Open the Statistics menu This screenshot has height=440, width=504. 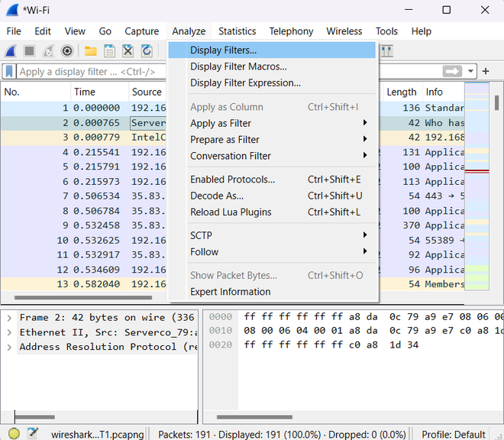(x=237, y=31)
